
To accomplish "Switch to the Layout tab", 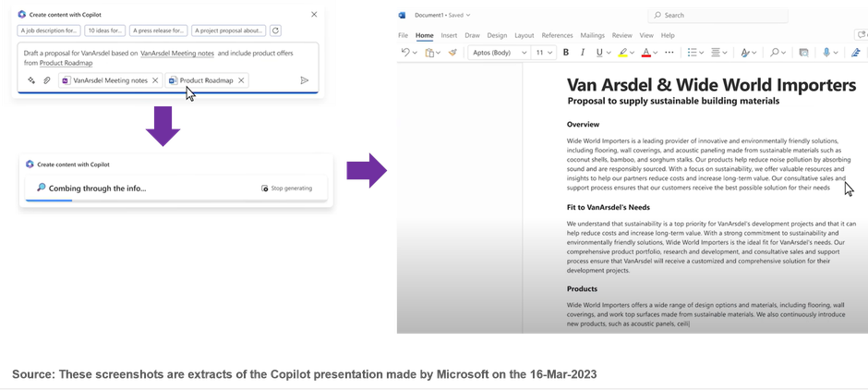I will click(524, 35).
